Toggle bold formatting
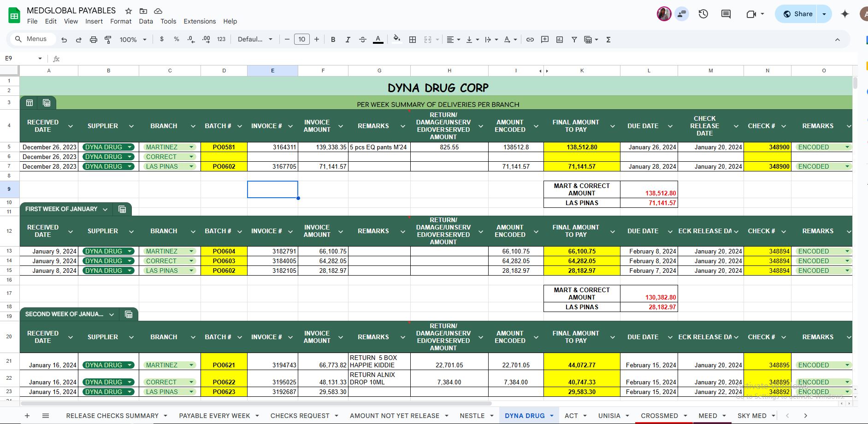This screenshot has height=424, width=868. click(333, 40)
